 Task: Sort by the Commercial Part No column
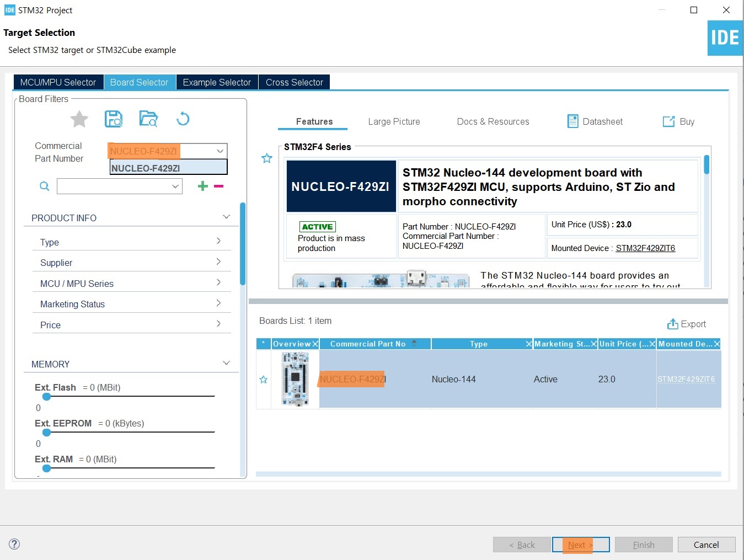375,344
